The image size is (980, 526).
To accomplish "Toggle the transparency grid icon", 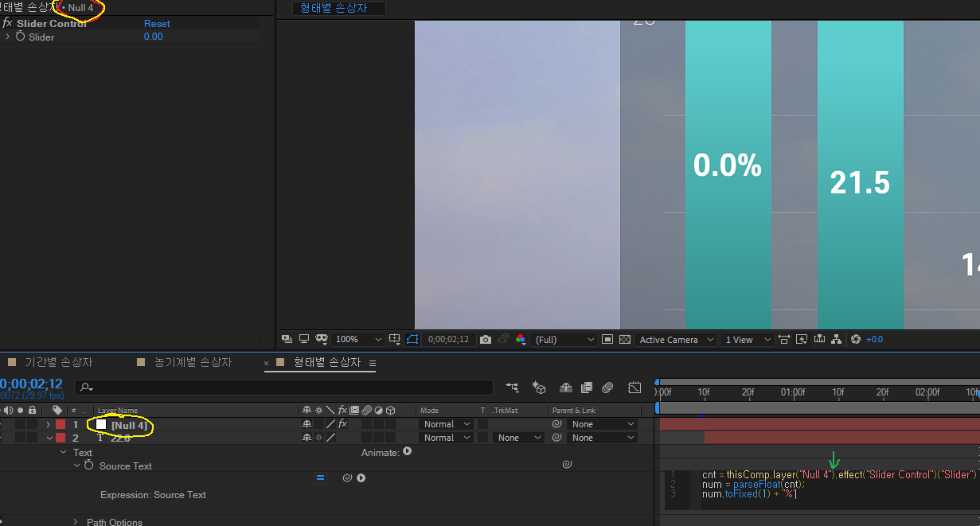I will pos(625,339).
